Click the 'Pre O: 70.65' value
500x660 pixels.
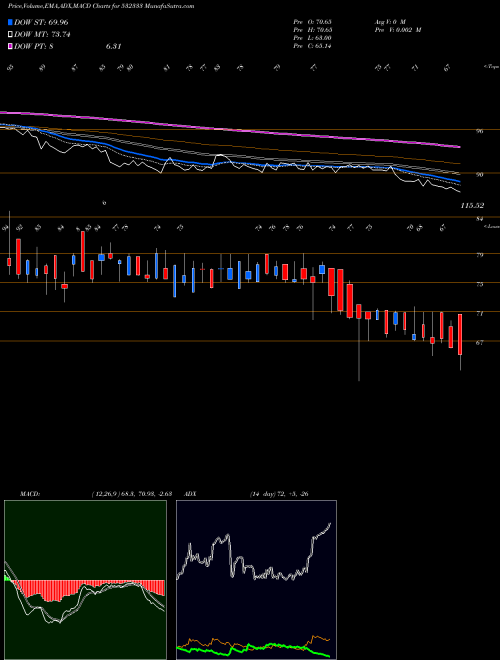[312, 21]
